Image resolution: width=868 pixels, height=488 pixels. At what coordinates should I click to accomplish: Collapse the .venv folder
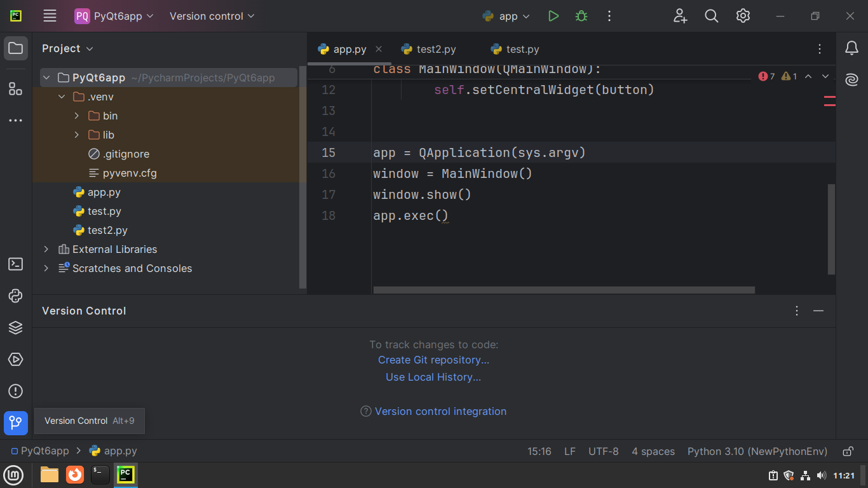coord(62,97)
